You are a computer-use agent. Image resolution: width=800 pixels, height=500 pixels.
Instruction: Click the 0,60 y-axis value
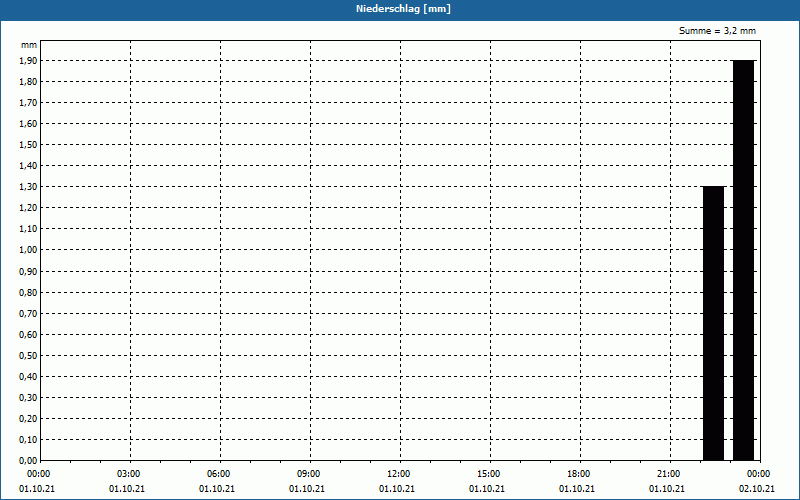coord(28,335)
